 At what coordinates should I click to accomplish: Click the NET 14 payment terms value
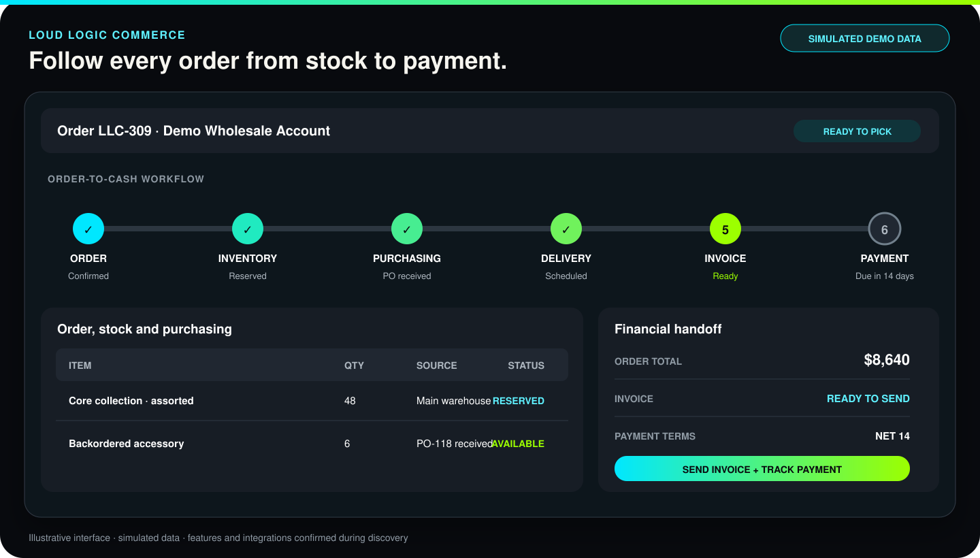click(892, 436)
